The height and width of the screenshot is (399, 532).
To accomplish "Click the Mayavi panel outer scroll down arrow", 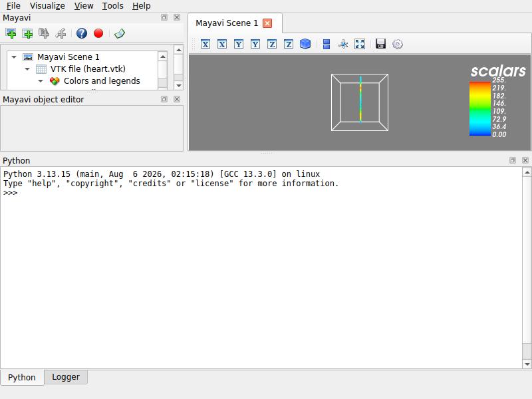I will click(179, 86).
